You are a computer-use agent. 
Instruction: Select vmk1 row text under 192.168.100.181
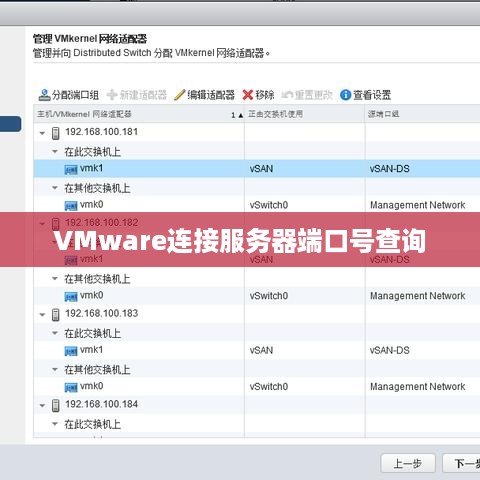click(x=91, y=168)
